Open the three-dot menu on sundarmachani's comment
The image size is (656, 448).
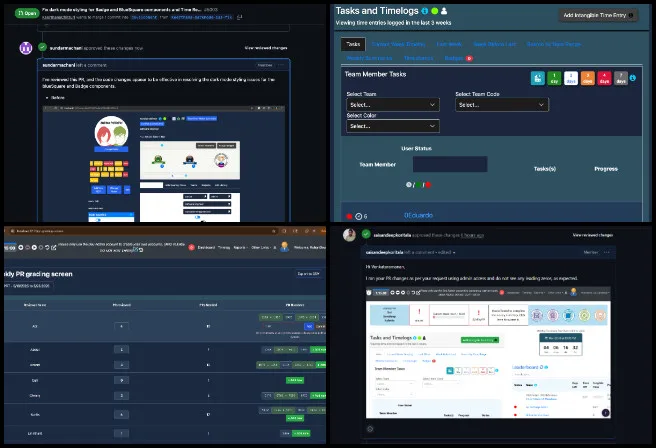(281, 65)
